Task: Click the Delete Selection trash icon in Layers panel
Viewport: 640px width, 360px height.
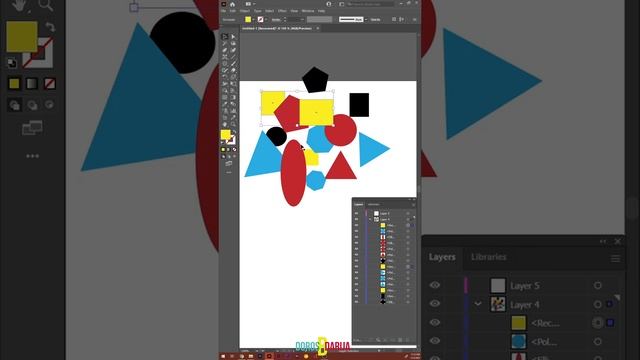Action: [407, 340]
